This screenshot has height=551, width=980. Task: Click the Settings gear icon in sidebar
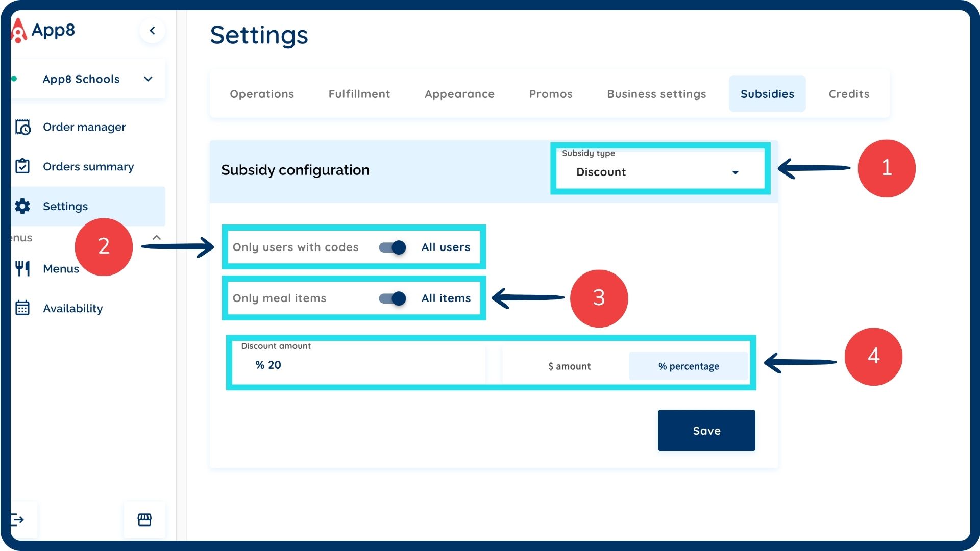(23, 206)
